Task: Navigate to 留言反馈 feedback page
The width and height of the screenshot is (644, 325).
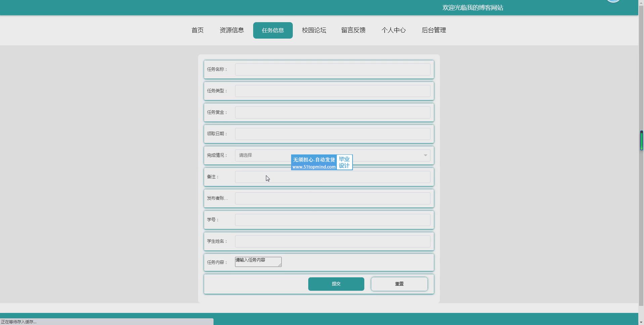Action: (x=353, y=30)
